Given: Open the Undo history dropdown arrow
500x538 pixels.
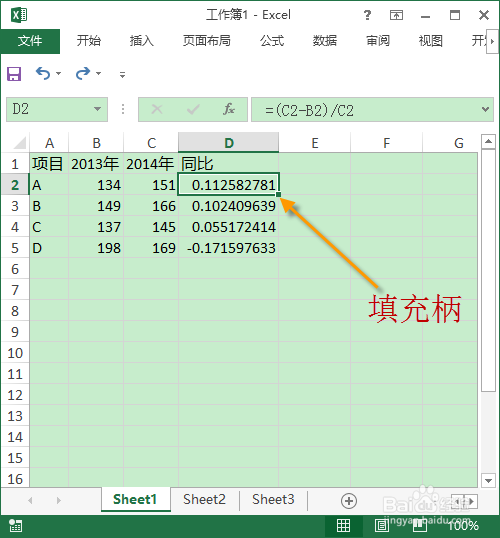Looking at the screenshot, I should tap(59, 73).
